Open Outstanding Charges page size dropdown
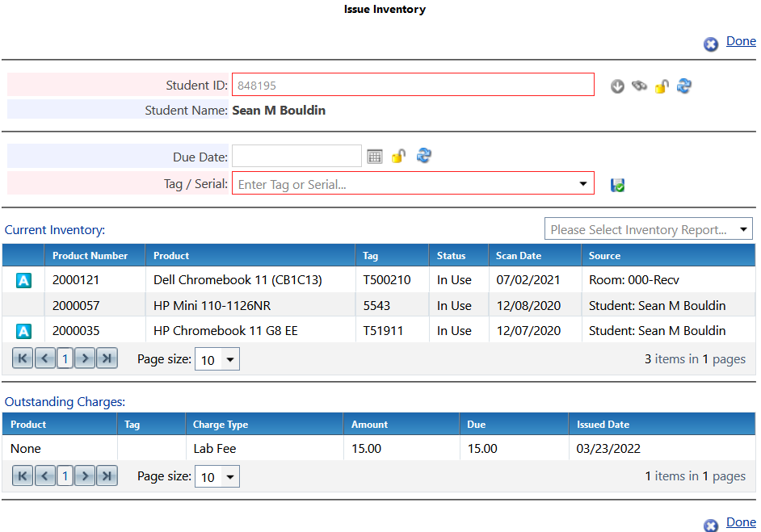Image resolution: width=761 pixels, height=532 pixels. [217, 477]
